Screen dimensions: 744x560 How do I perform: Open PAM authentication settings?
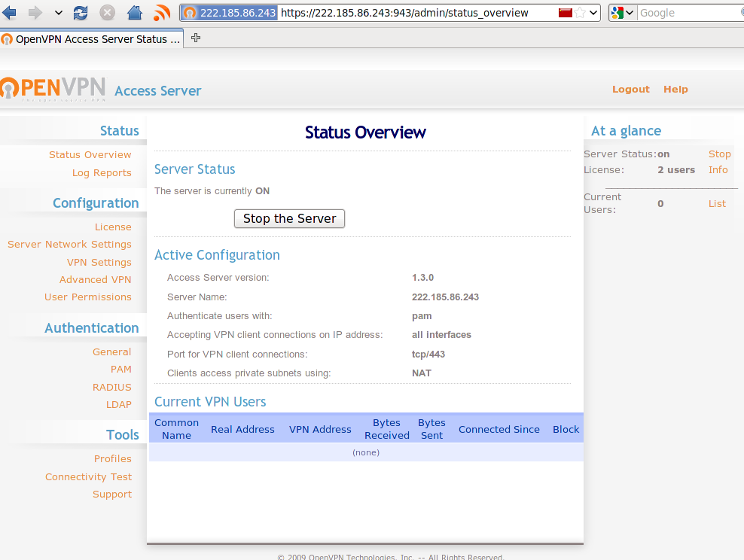(121, 369)
